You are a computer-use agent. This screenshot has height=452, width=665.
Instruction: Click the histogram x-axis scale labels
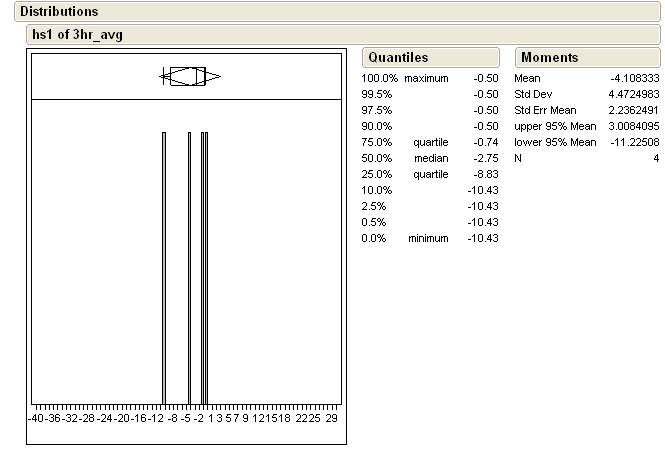[186, 417]
